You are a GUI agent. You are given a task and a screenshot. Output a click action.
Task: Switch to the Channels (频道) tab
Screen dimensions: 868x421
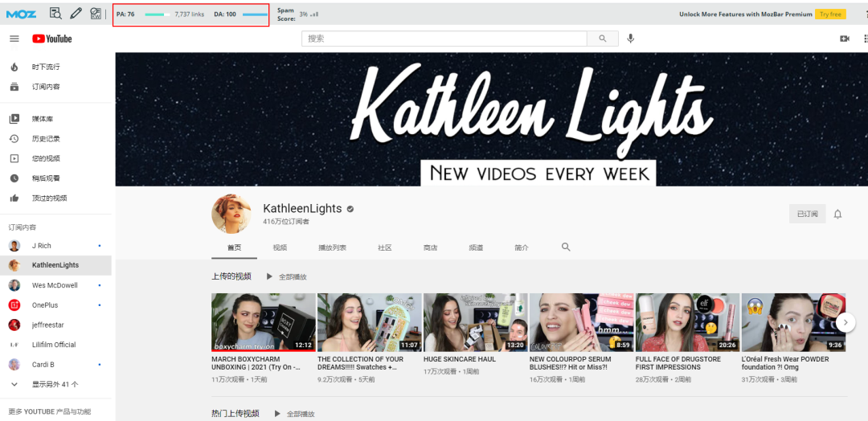(476, 247)
